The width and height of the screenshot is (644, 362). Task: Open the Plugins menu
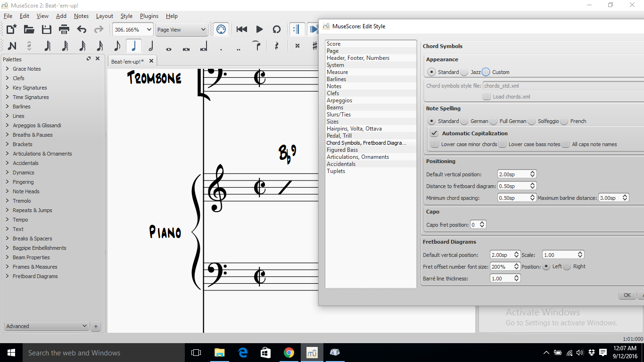click(149, 16)
